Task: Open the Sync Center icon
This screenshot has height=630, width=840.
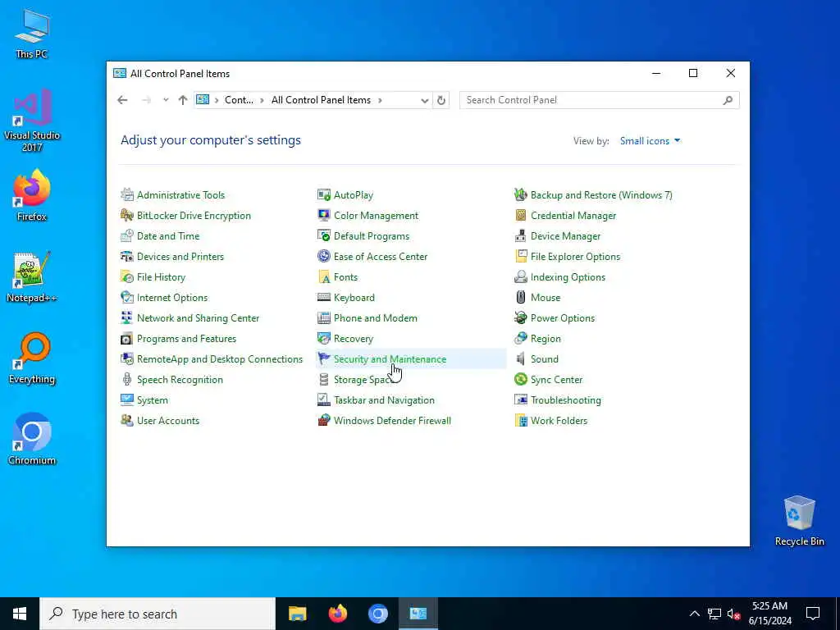Action: (x=521, y=379)
